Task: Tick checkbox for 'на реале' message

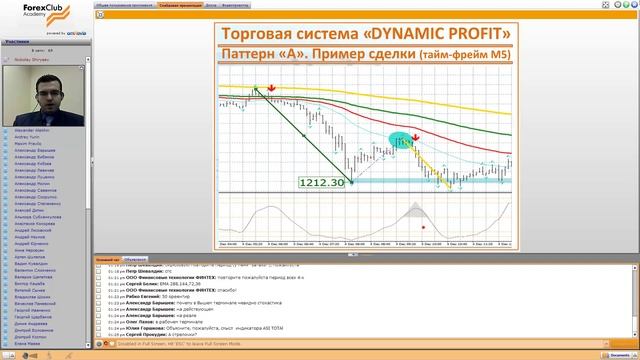Action: tap(98, 316)
